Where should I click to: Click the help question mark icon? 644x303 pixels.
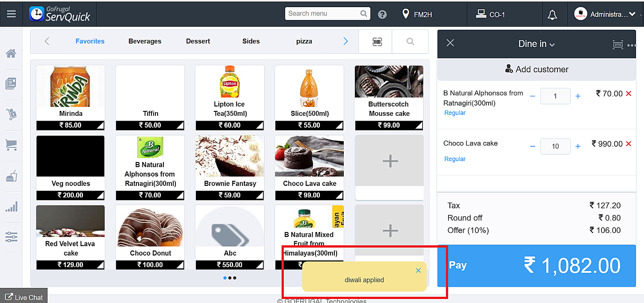pos(382,14)
